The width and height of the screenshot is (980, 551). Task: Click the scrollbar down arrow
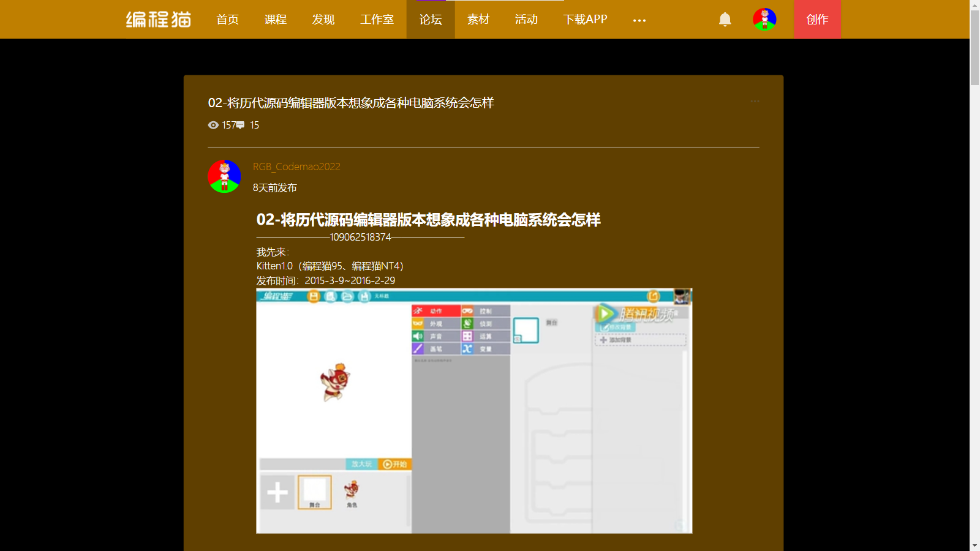(974, 545)
